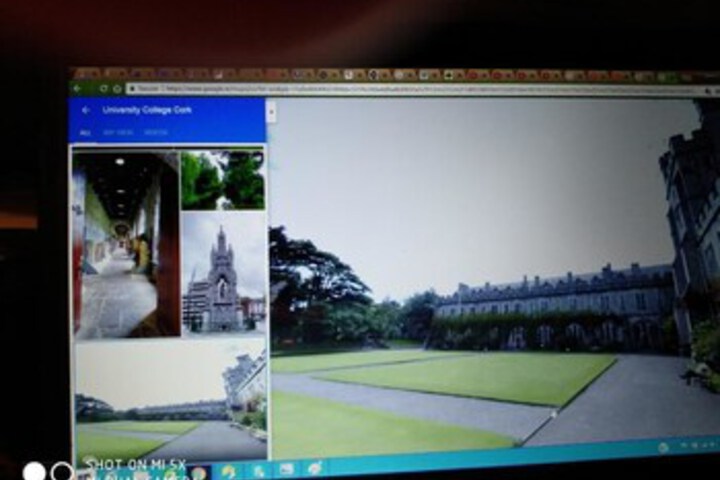Open the file explorer taskbar icon
This screenshot has height=480, width=720.
tap(287, 469)
